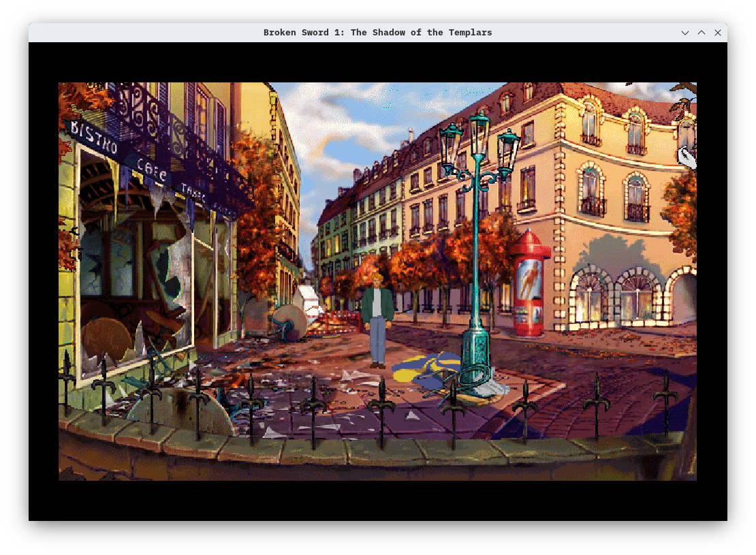The image size is (756, 555).
Task: Click the up-chevron window button
Action: coord(702,33)
